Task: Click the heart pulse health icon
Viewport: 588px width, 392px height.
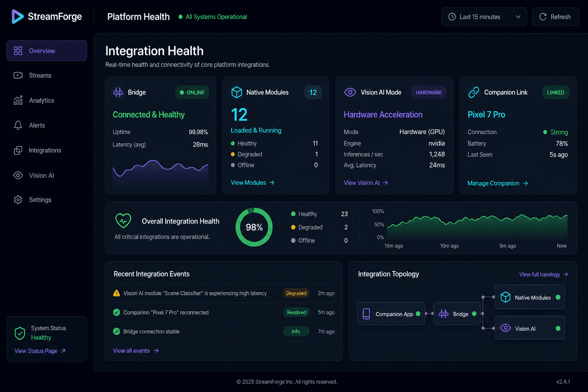Action: 123,220
